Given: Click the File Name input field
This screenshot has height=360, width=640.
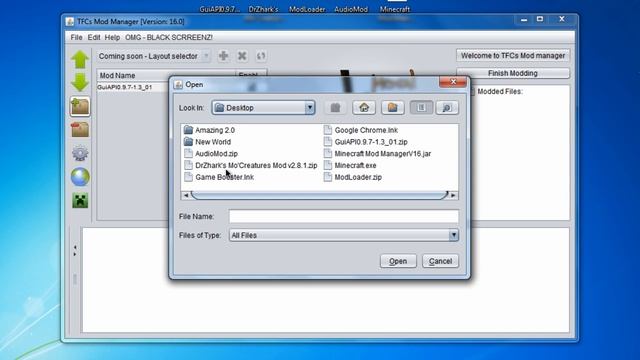Looking at the screenshot, I should point(344,216).
